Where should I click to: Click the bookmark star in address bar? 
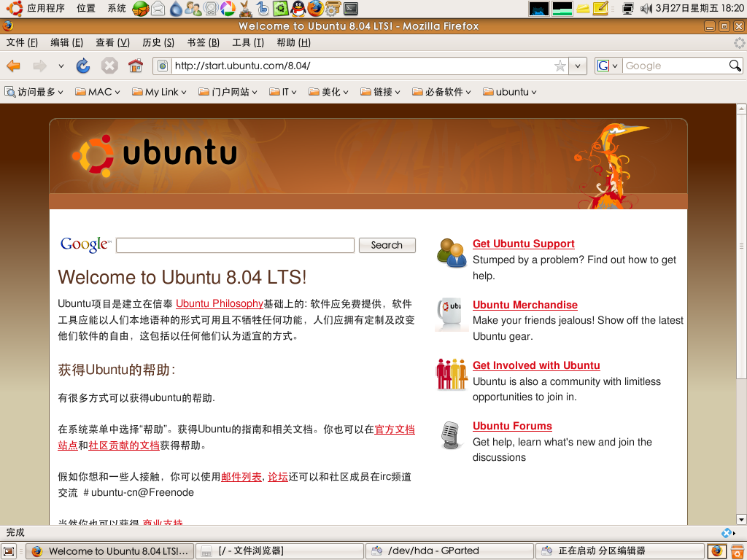coord(560,66)
